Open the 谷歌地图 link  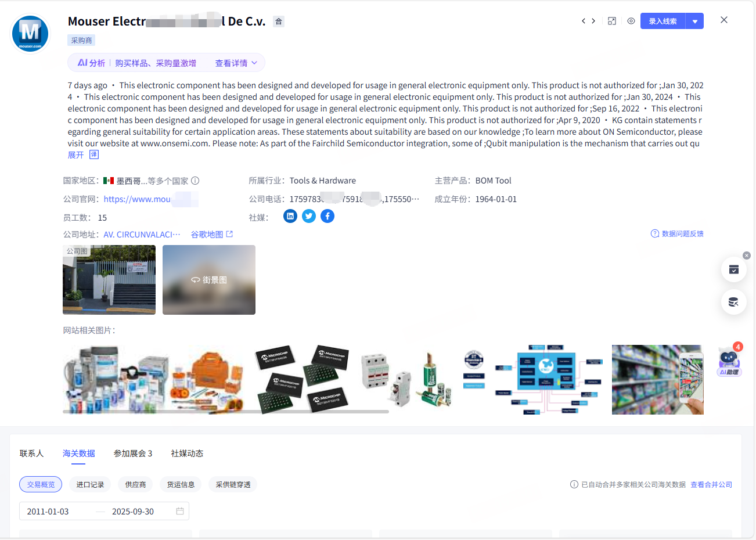tap(211, 234)
